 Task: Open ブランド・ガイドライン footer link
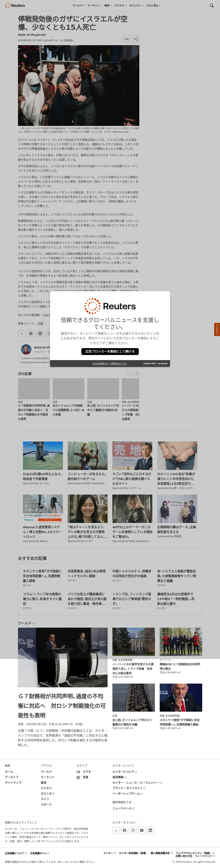click(x=129, y=788)
